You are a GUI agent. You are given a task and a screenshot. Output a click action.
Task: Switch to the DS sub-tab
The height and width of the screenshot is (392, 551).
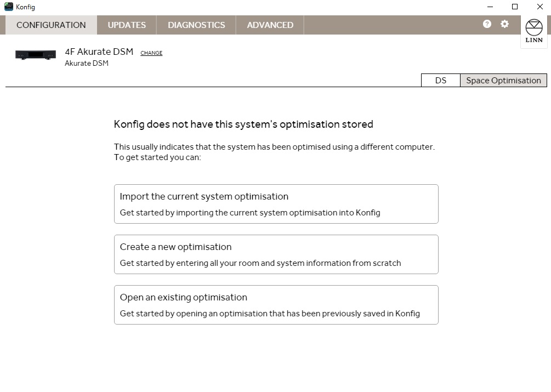[441, 81]
